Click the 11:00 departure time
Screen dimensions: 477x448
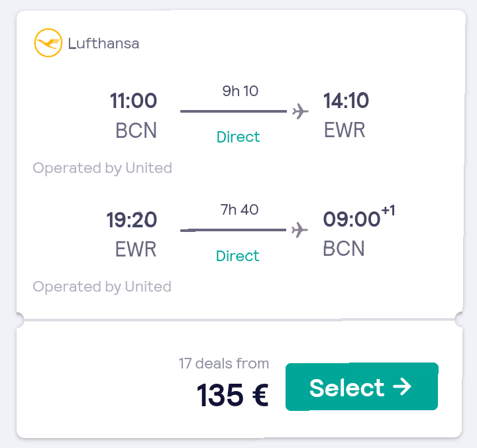coord(133,101)
